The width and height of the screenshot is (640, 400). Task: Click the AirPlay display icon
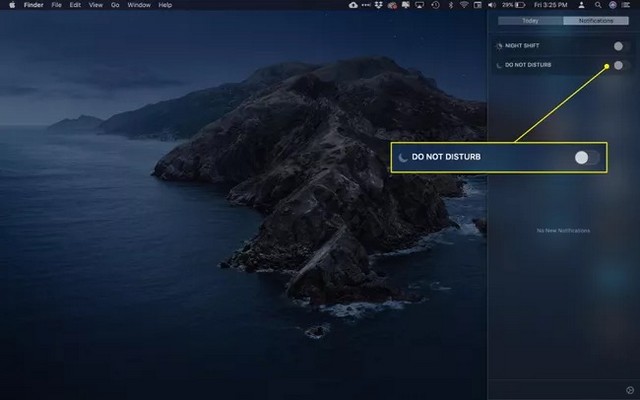419,5
